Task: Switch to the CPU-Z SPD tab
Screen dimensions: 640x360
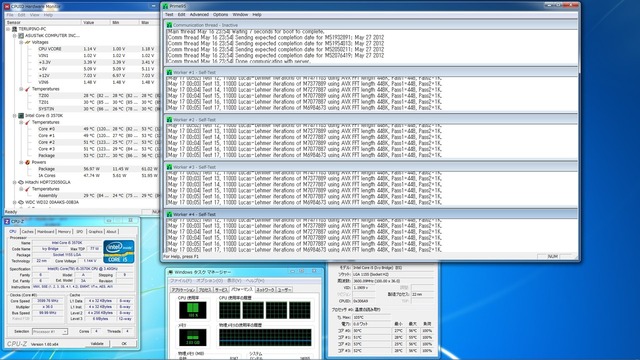Action: pos(80,231)
